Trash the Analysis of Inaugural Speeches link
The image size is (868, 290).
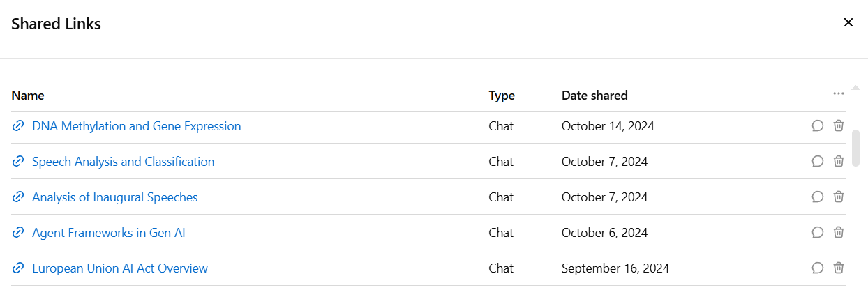(x=839, y=197)
